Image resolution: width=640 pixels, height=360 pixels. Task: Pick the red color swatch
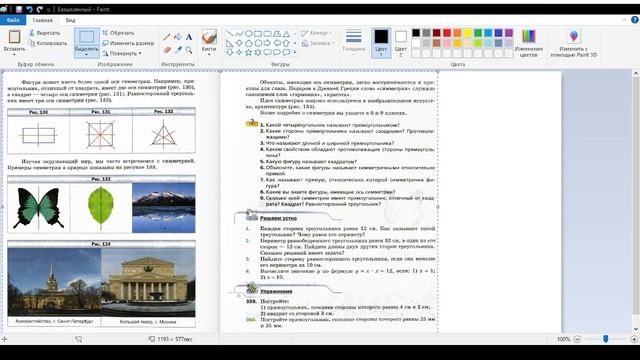[447, 33]
